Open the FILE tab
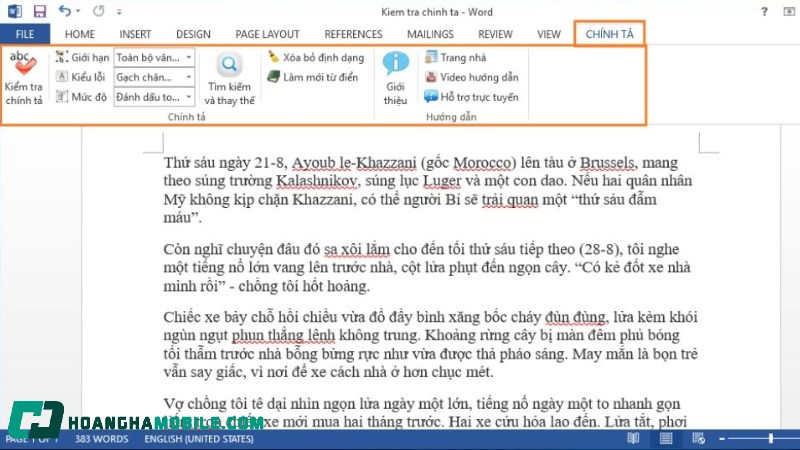This screenshot has height=450, width=800. tap(25, 34)
